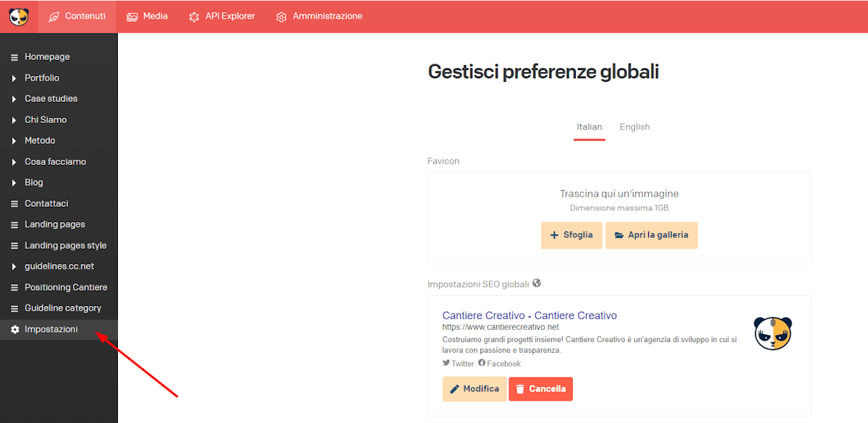
Task: Click the image icon beside Media
Action: coord(132,17)
